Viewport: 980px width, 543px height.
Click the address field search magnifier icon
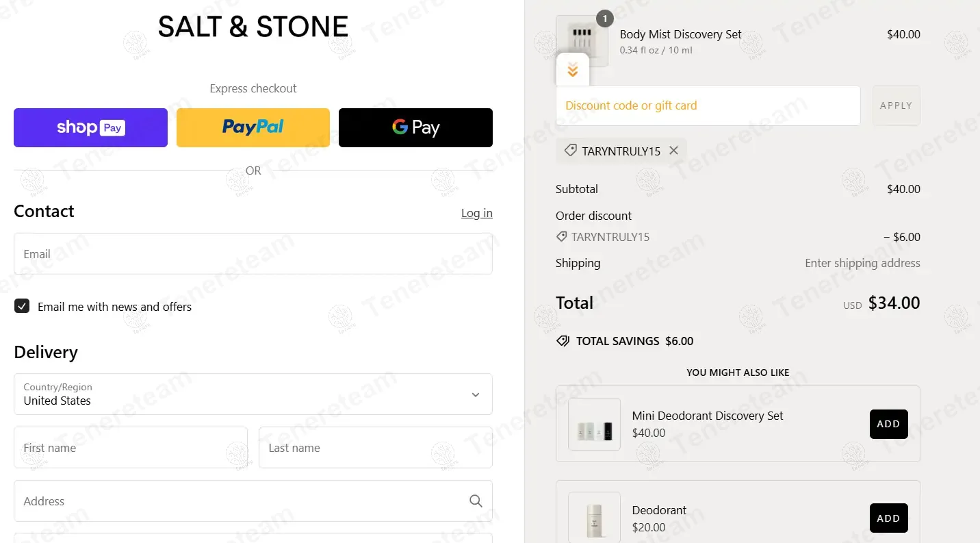pyautogui.click(x=476, y=501)
